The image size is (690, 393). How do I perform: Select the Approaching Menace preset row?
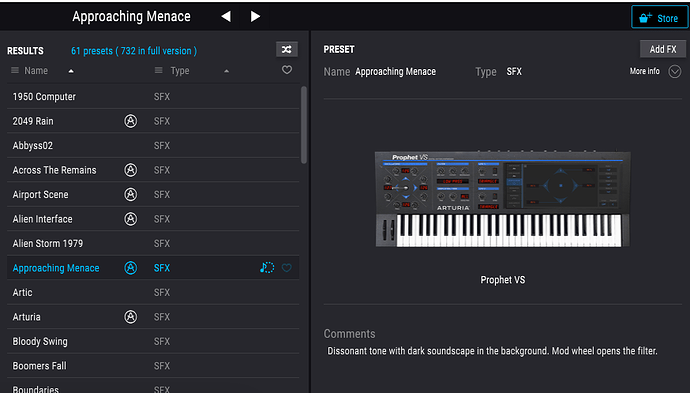click(153, 268)
